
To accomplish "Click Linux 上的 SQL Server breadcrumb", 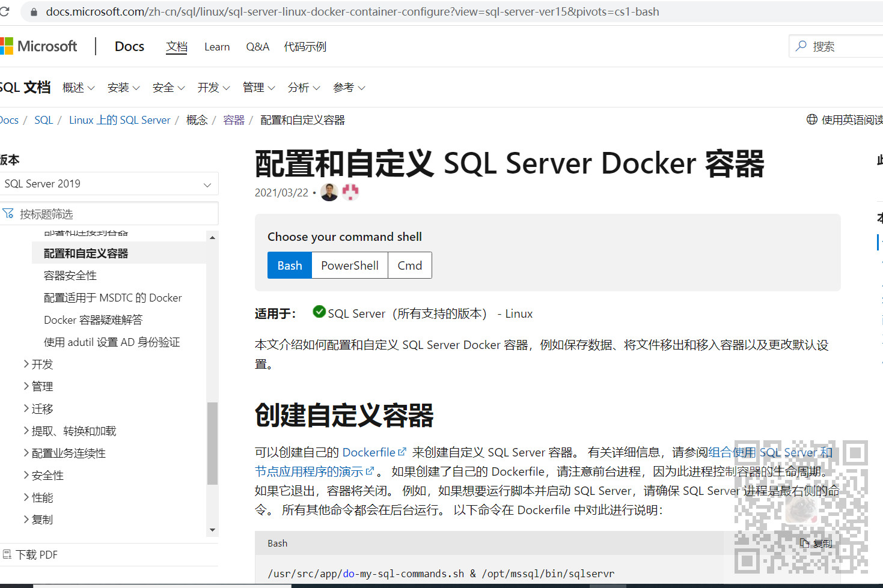I will click(x=120, y=120).
